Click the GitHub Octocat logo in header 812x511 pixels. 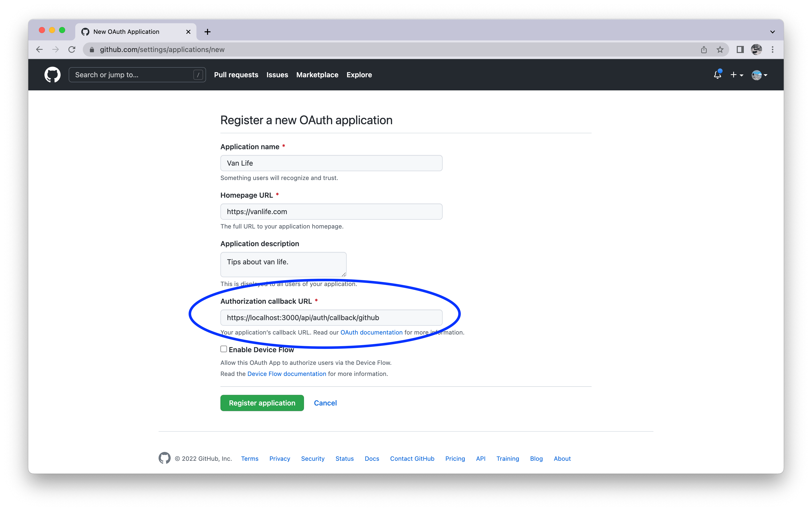coord(52,74)
